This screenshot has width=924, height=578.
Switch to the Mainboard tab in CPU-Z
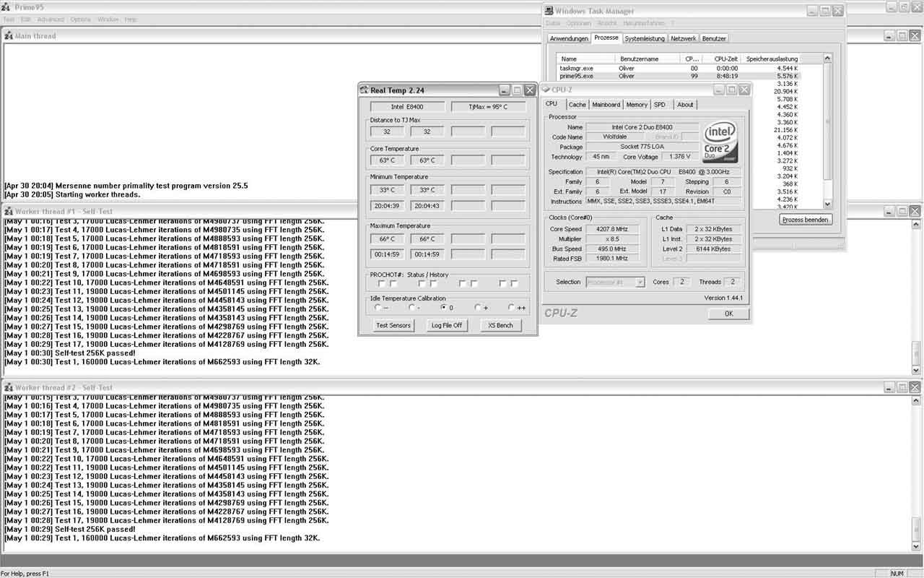[x=606, y=105]
